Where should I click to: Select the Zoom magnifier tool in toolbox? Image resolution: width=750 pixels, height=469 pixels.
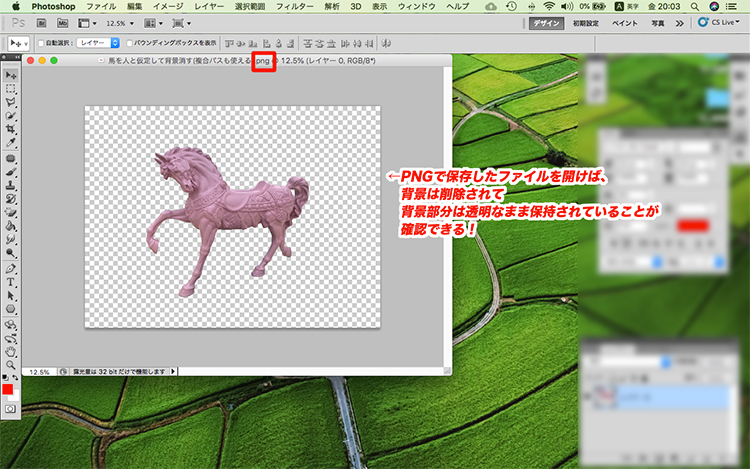(11, 365)
